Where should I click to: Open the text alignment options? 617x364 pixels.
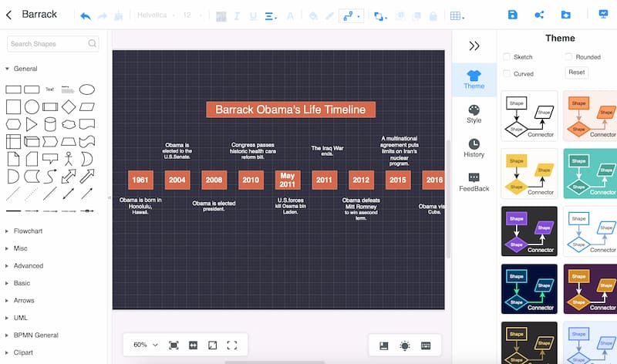coord(271,16)
